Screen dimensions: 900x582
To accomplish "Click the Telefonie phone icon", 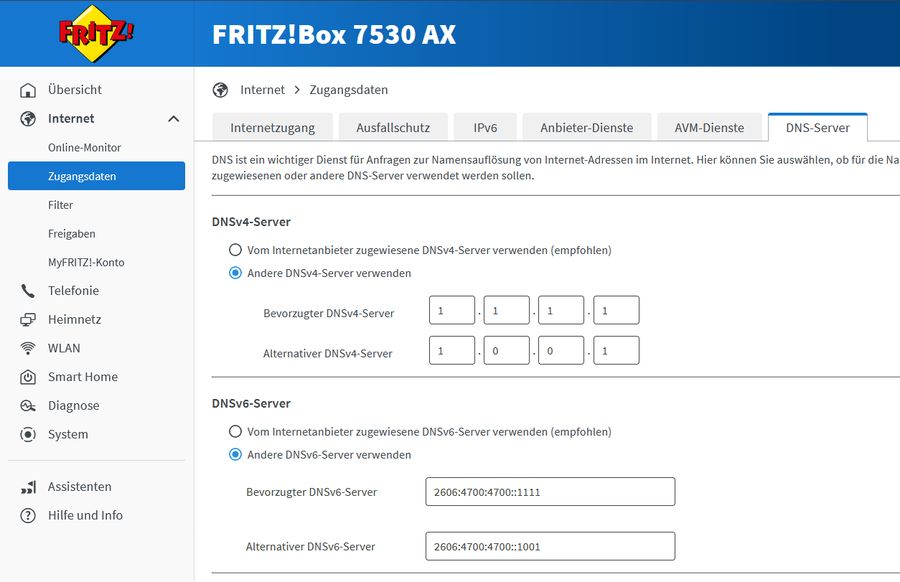I will 29,291.
